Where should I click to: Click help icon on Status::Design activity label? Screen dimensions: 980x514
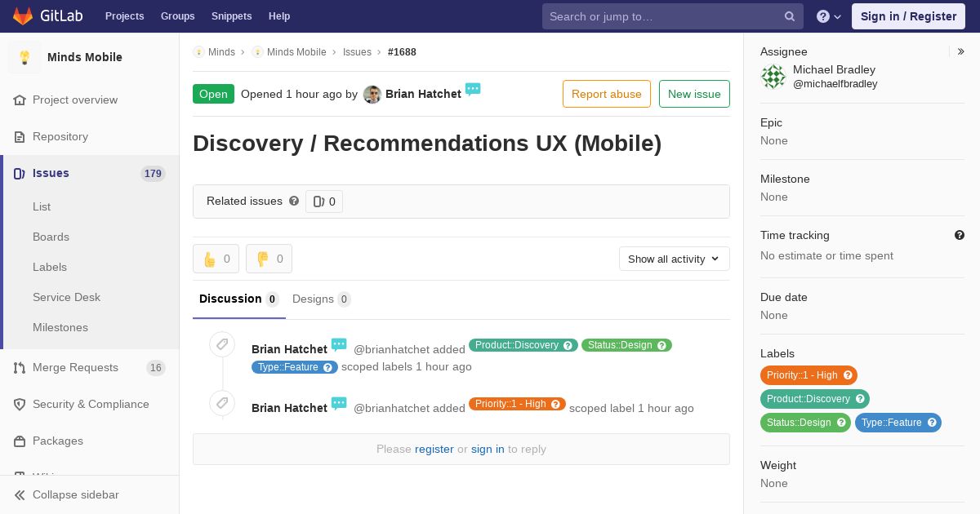(x=661, y=345)
